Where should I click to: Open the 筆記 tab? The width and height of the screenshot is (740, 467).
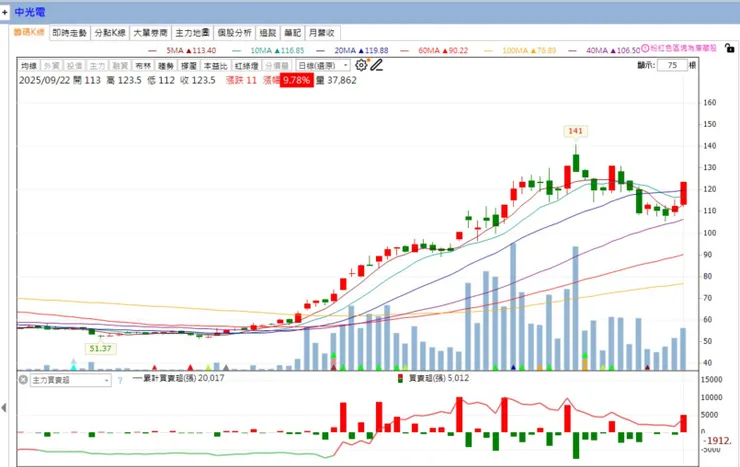pyautogui.click(x=293, y=33)
